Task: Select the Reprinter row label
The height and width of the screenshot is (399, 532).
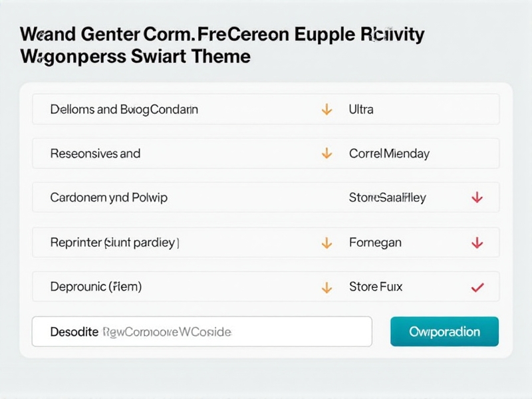Action: click(x=114, y=243)
